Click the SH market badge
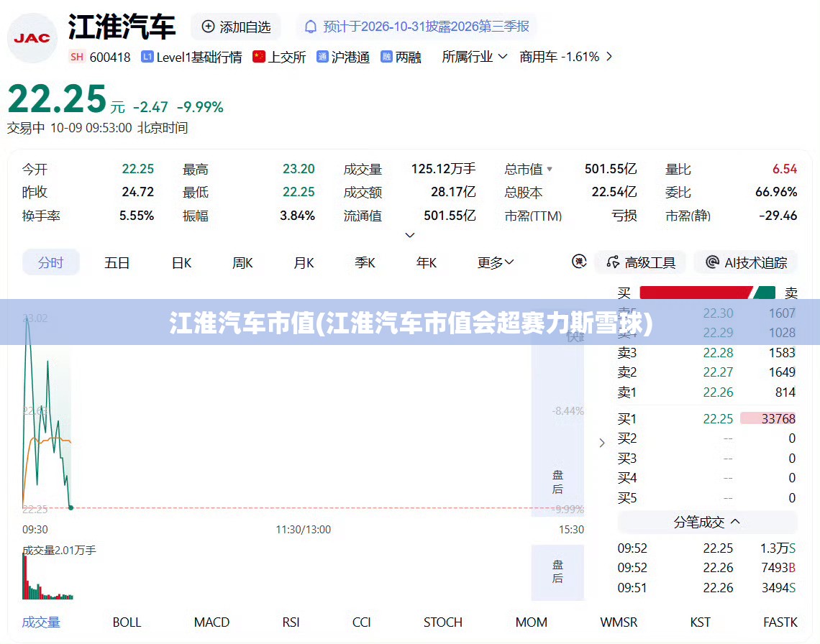The width and height of the screenshot is (820, 644). click(77, 57)
